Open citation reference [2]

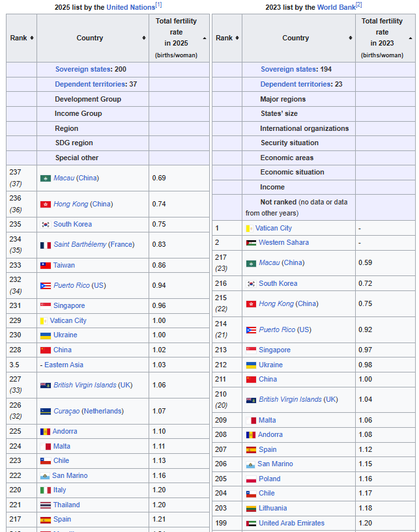[359, 5]
